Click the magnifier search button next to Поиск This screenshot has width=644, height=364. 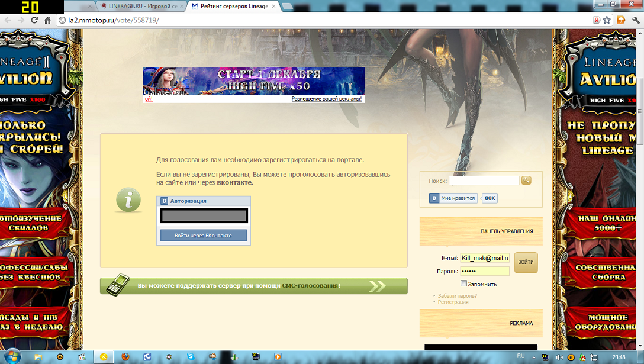pos(526,181)
